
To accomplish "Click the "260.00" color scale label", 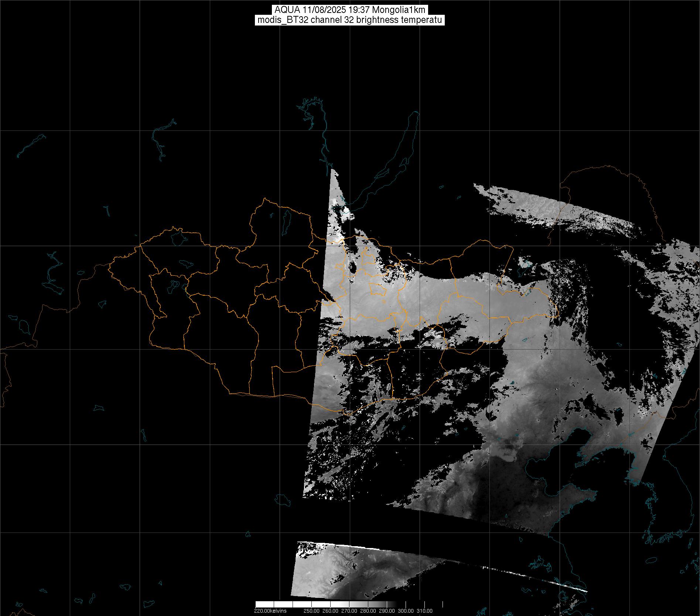I will pyautogui.click(x=330, y=610).
